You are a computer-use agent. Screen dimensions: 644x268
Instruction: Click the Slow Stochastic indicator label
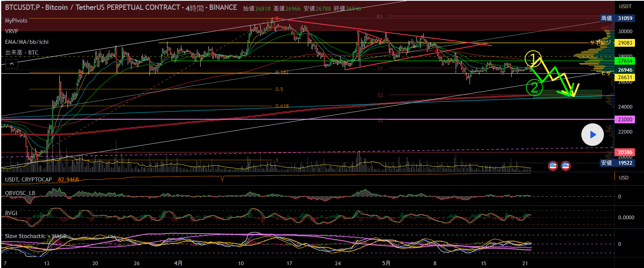(25, 236)
